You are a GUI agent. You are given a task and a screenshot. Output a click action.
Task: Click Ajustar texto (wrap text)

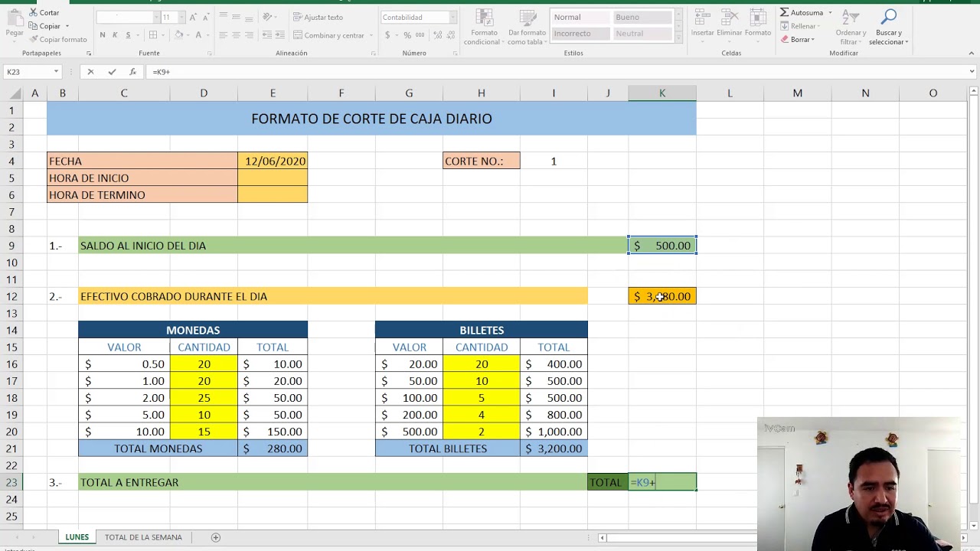click(x=318, y=17)
